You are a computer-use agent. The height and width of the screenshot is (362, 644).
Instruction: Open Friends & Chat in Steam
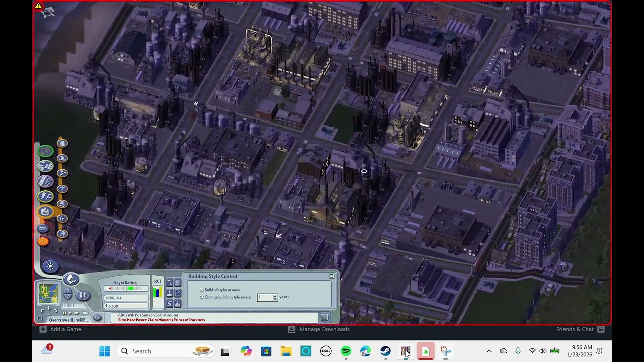pyautogui.click(x=580, y=329)
